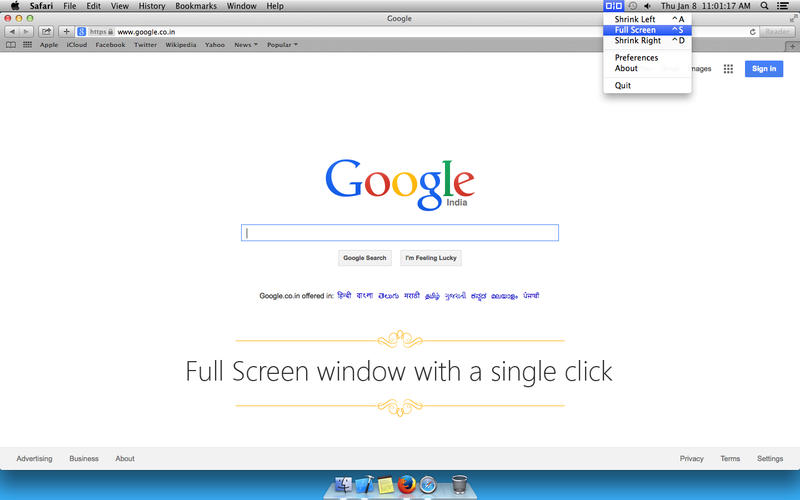Open Spotlight search magnifier icon
The width and height of the screenshot is (800, 500).
click(764, 6)
